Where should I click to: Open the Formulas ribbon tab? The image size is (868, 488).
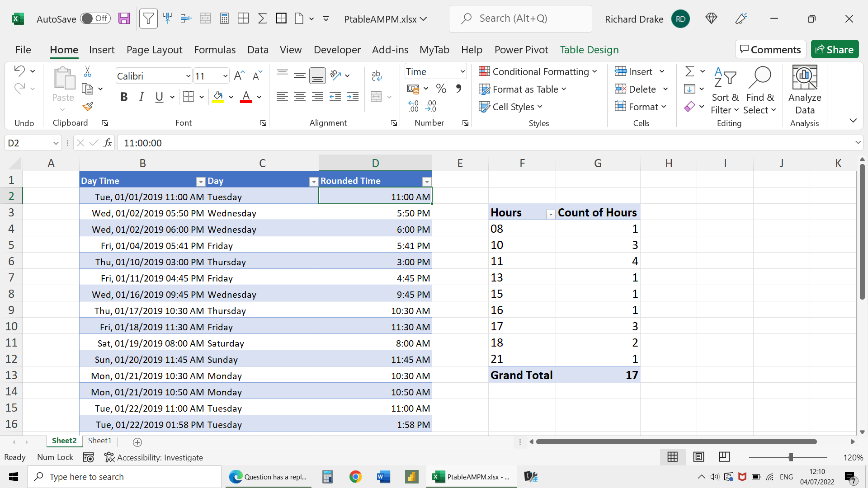tap(215, 50)
